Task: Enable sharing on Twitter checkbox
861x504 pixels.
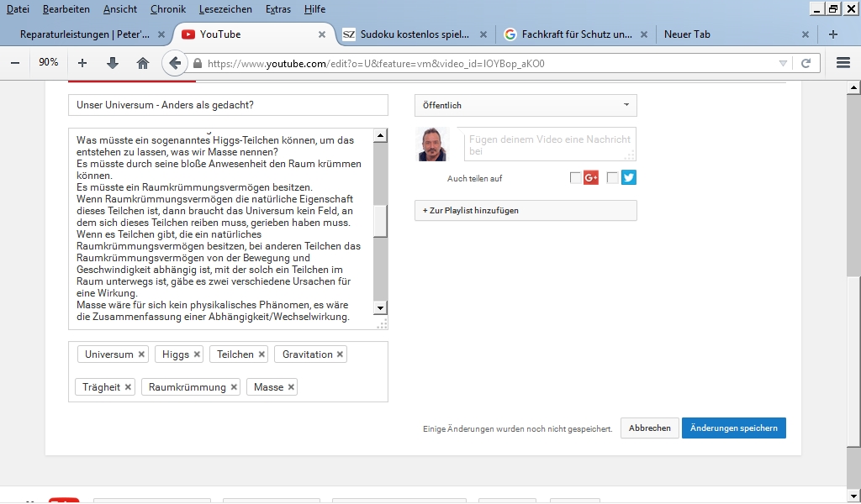Action: pyautogui.click(x=612, y=177)
